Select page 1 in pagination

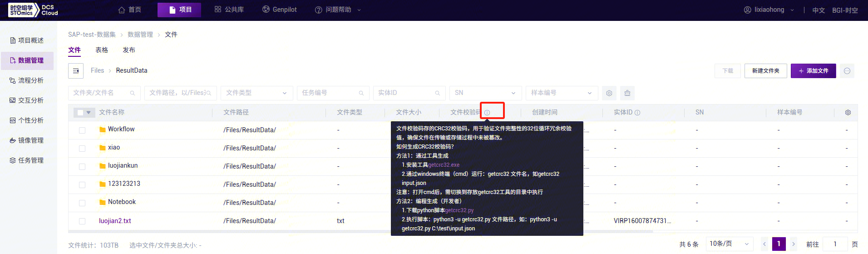(779, 244)
